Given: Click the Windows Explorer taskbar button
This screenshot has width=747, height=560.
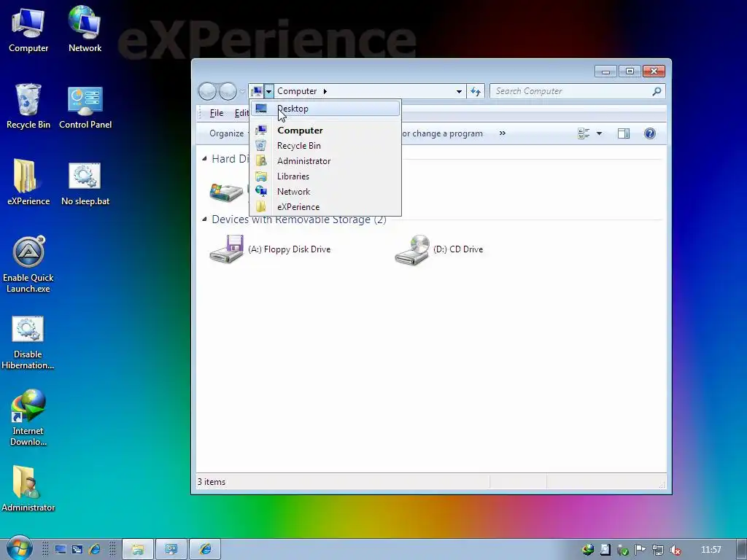Looking at the screenshot, I should pos(138,550).
